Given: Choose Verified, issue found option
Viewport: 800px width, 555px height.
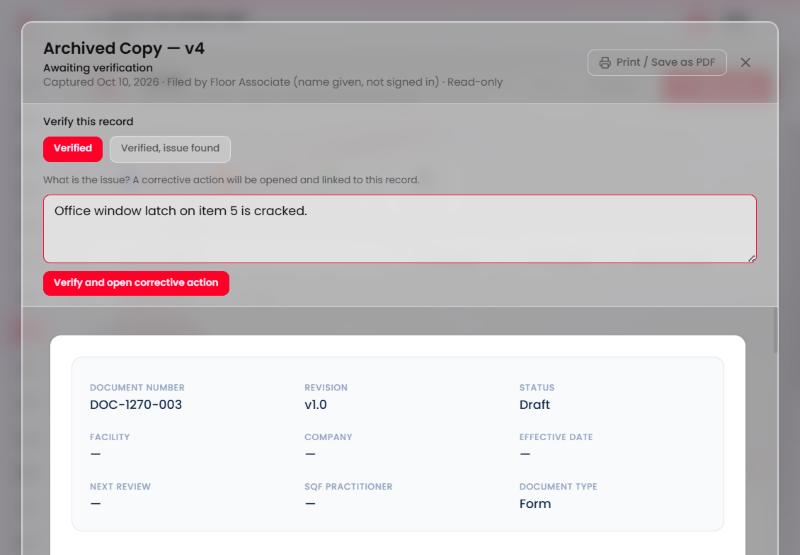Looking at the screenshot, I should [170, 148].
